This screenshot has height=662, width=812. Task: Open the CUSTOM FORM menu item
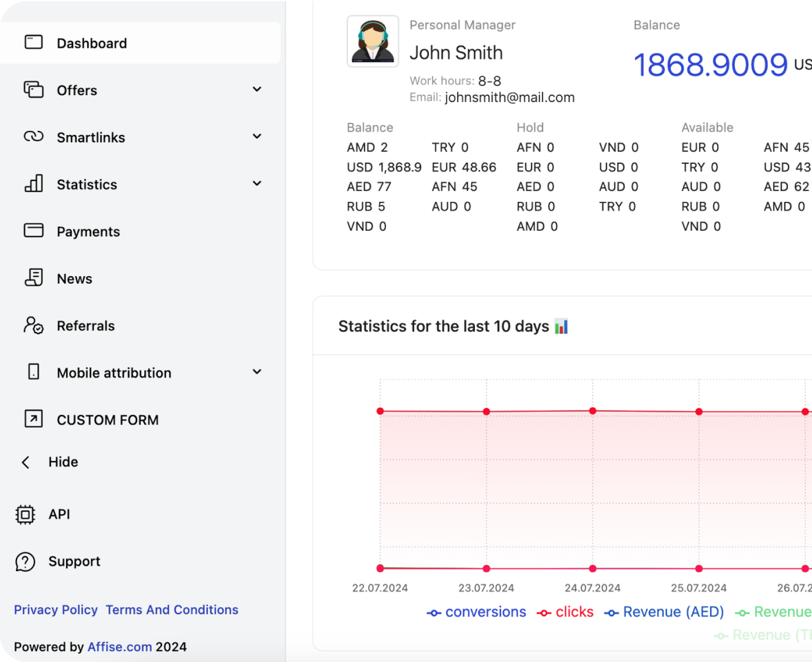(108, 420)
